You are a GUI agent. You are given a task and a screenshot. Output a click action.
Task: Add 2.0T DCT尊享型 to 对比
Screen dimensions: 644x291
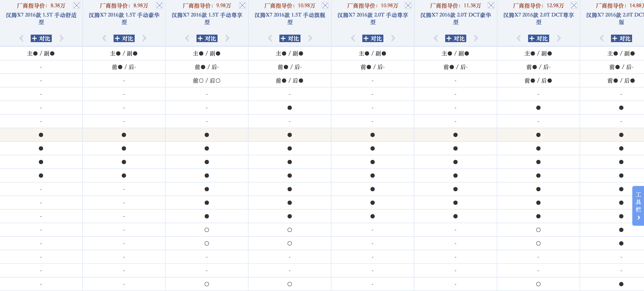click(x=539, y=38)
